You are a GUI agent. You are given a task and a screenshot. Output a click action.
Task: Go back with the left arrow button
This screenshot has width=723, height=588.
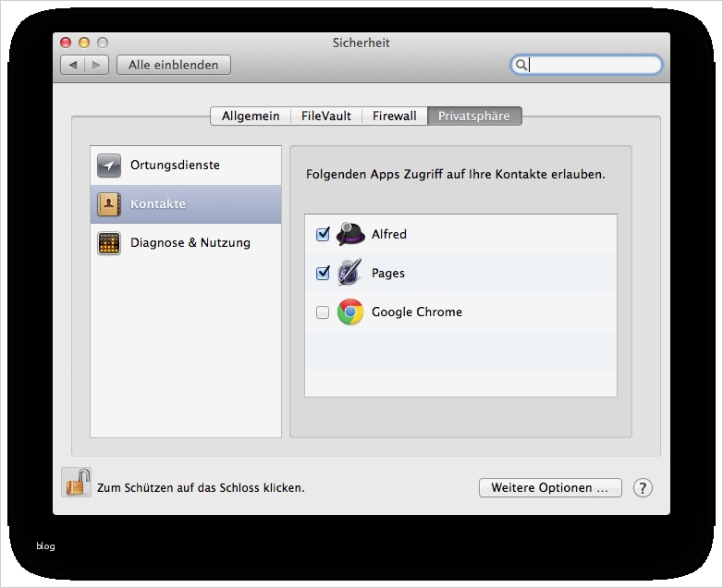click(x=73, y=65)
